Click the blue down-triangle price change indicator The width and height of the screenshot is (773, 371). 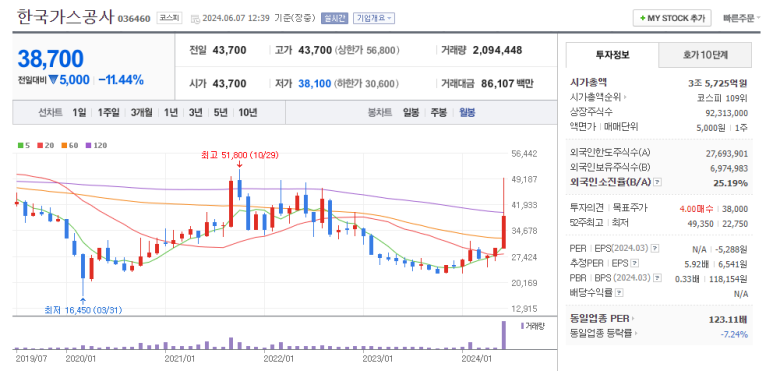click(54, 79)
